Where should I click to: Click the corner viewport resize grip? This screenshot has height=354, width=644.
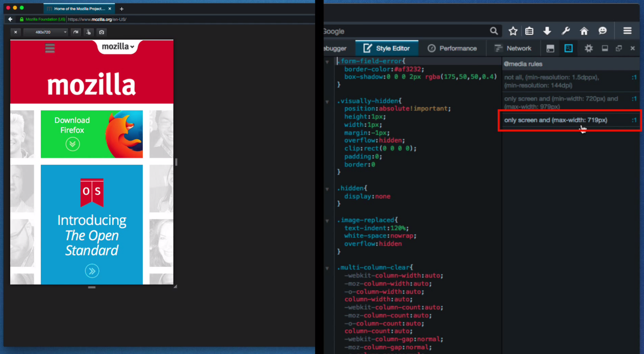(175, 286)
